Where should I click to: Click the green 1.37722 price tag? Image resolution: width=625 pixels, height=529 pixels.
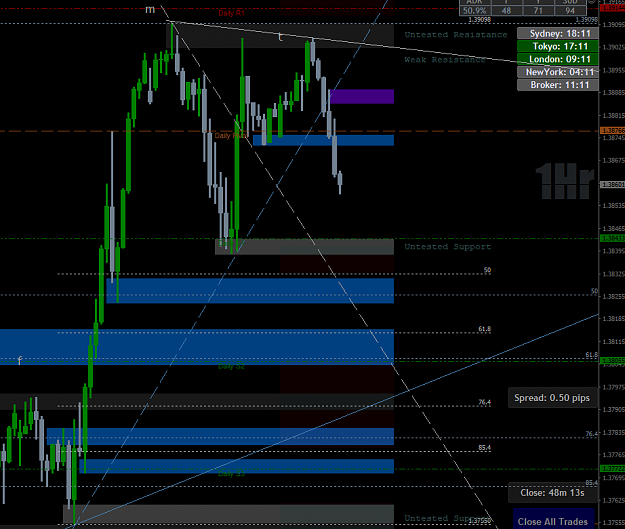[x=613, y=468]
